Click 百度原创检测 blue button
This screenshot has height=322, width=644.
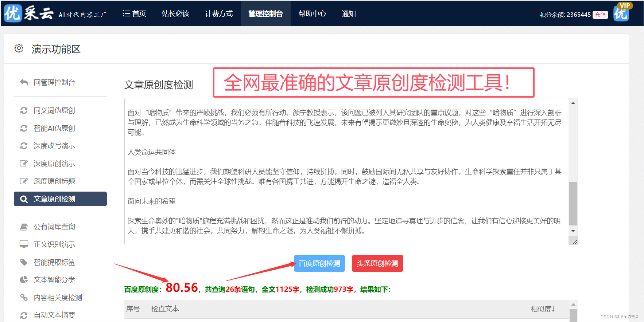click(x=319, y=263)
